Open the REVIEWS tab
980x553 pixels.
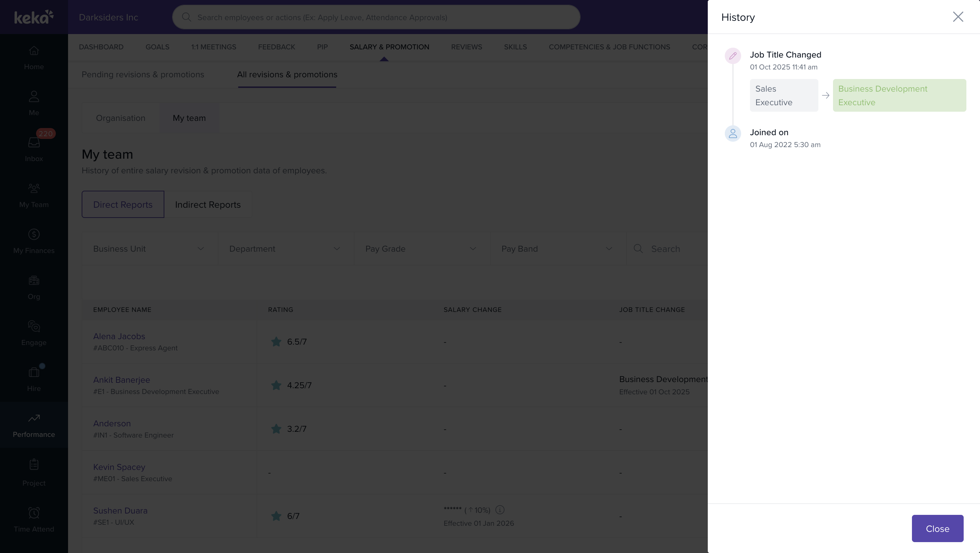click(467, 47)
